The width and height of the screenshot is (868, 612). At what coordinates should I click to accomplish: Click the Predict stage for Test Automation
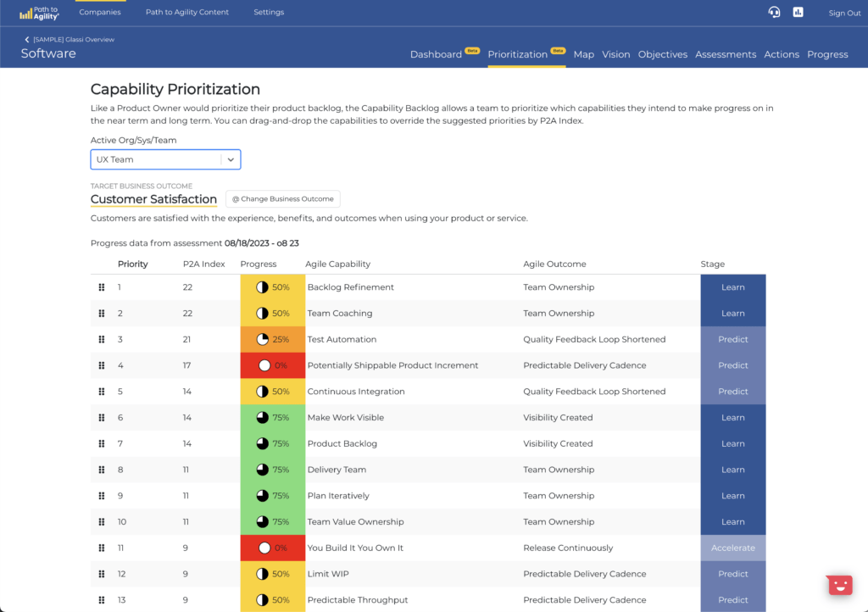click(733, 339)
